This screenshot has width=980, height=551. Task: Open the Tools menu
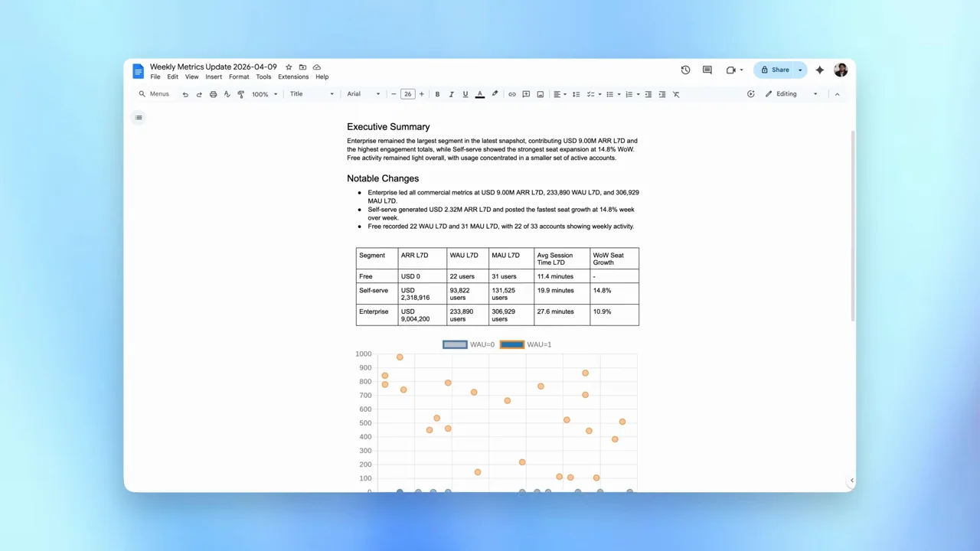(x=263, y=77)
